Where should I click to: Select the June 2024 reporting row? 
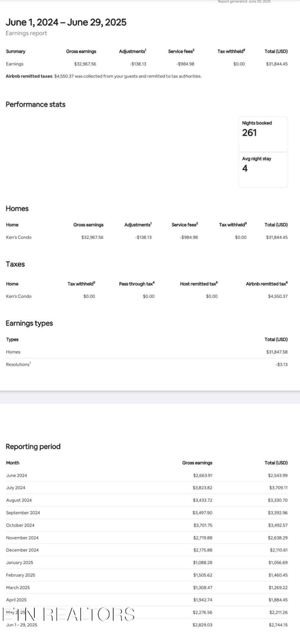147,475
